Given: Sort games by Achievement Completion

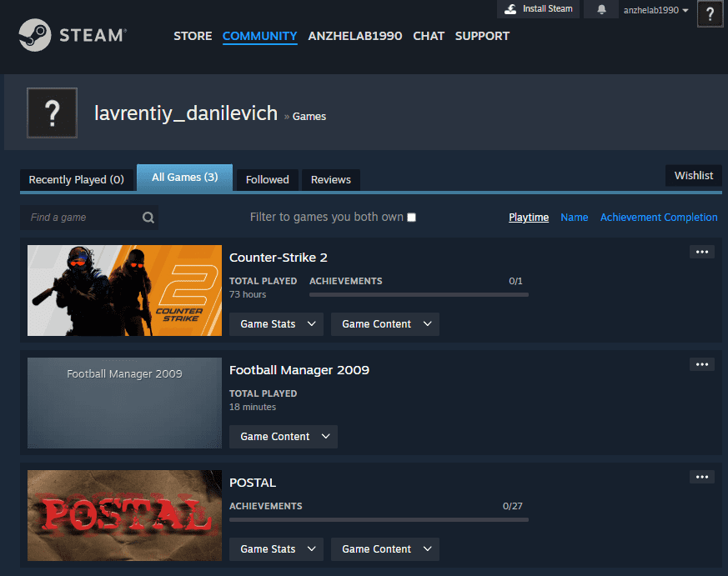Looking at the screenshot, I should [658, 218].
